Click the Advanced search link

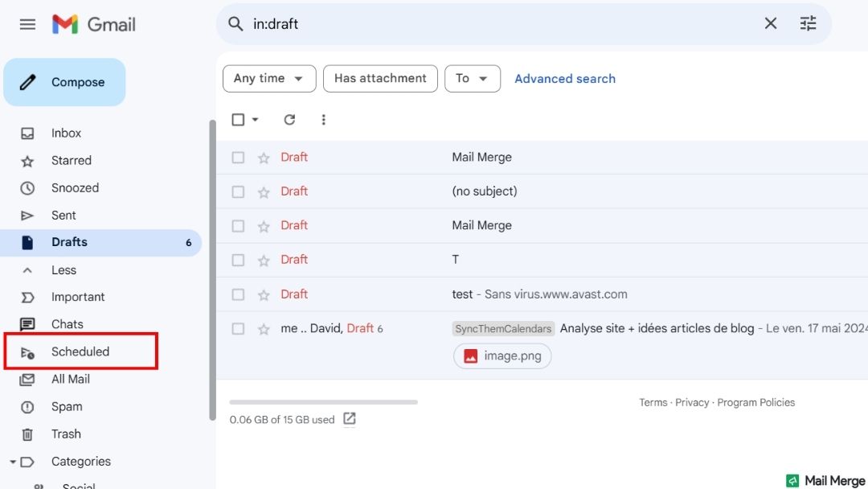pyautogui.click(x=565, y=79)
